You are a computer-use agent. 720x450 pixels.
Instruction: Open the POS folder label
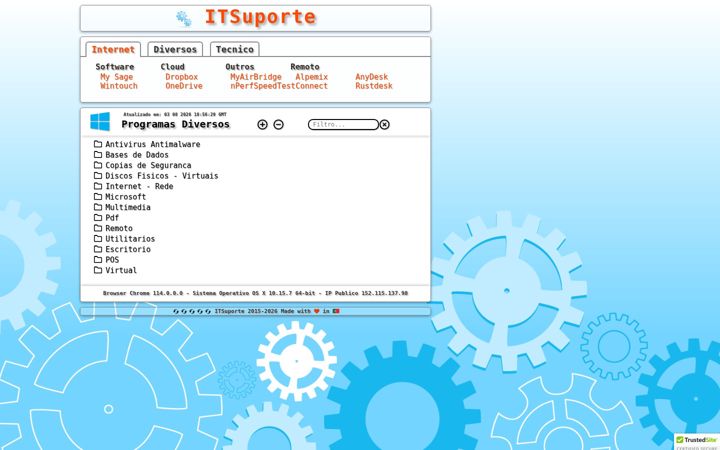click(112, 260)
